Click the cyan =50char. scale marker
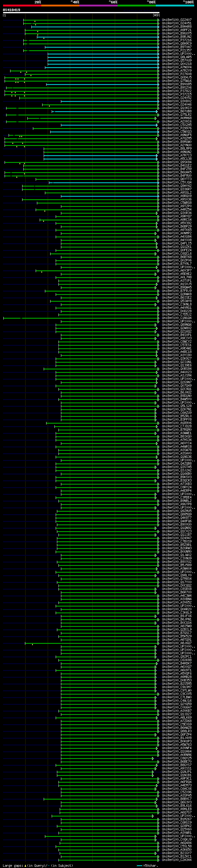Image resolution: width=197 pixels, height=868 pixels. tap(139, 866)
